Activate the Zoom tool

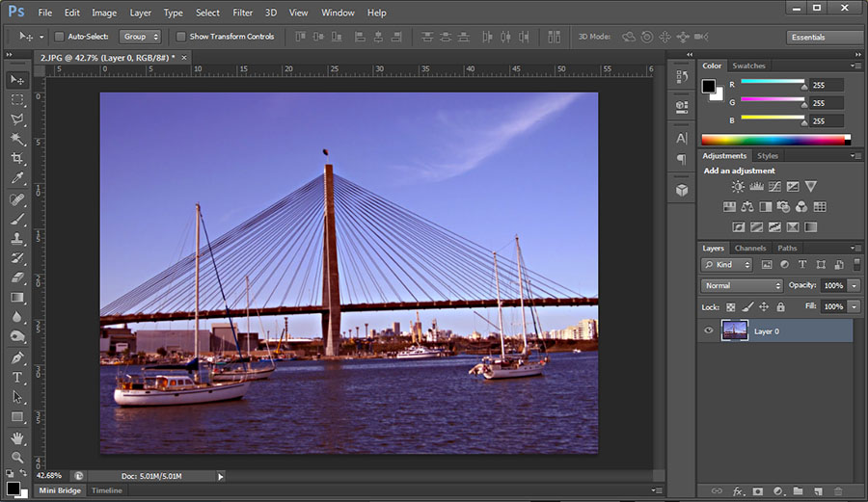(x=17, y=457)
